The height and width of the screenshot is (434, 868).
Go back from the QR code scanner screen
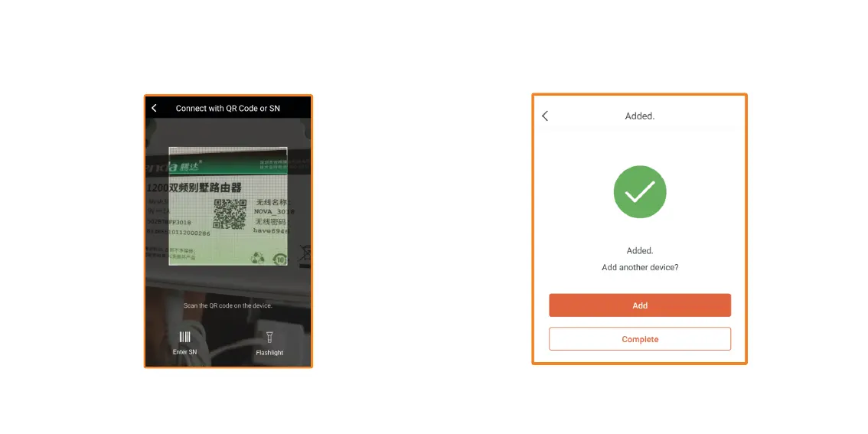click(x=154, y=108)
